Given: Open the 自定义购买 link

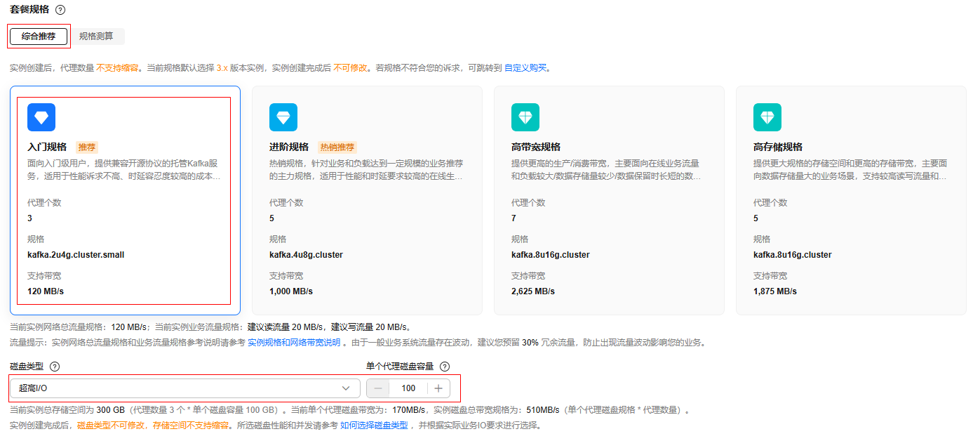Looking at the screenshot, I should 525,68.
